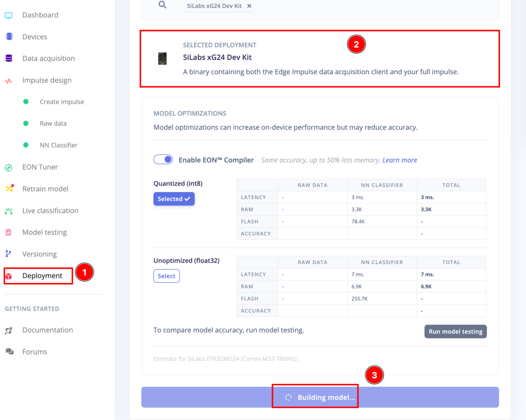This screenshot has width=526, height=420.
Task: Open the Dashboard page
Action: (x=40, y=15)
